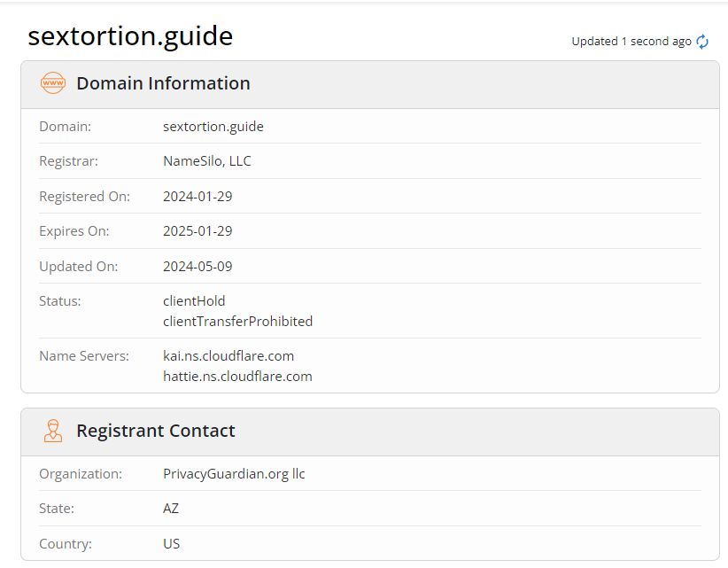Image resolution: width=728 pixels, height=568 pixels.
Task: Click the expiry date 2025-01-29
Action: [x=197, y=230]
